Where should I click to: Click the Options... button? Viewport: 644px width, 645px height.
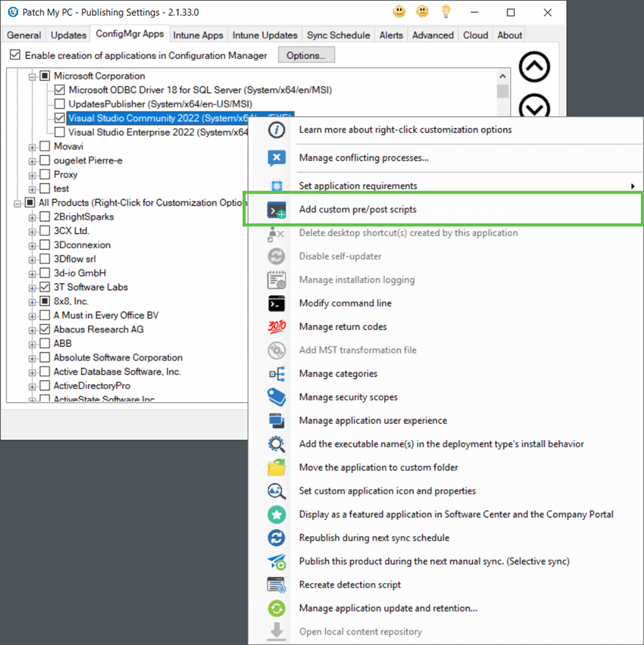[x=306, y=55]
